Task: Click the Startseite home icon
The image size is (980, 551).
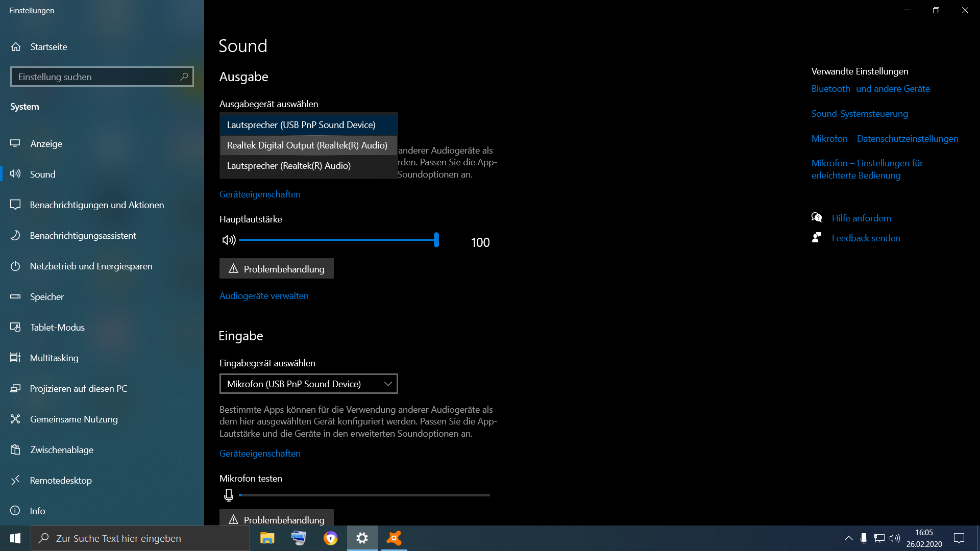Action: tap(16, 47)
